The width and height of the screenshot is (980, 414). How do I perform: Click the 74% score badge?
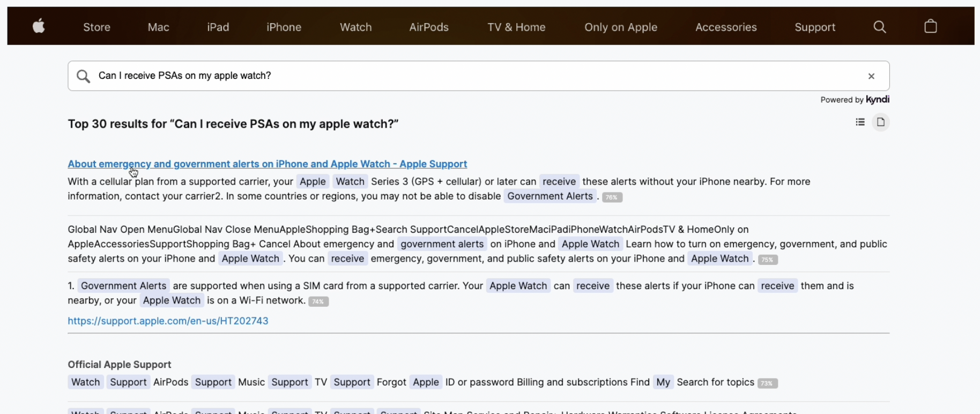(x=318, y=302)
